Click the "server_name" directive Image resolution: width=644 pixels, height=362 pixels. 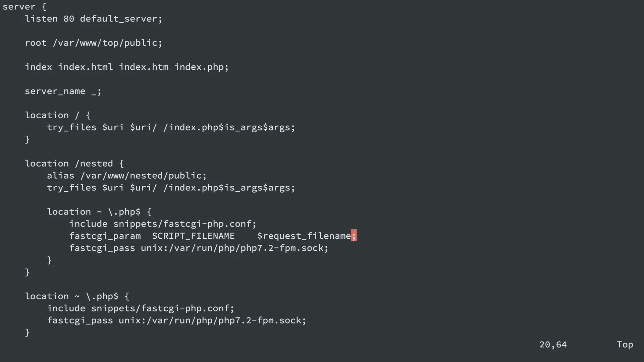(x=55, y=91)
